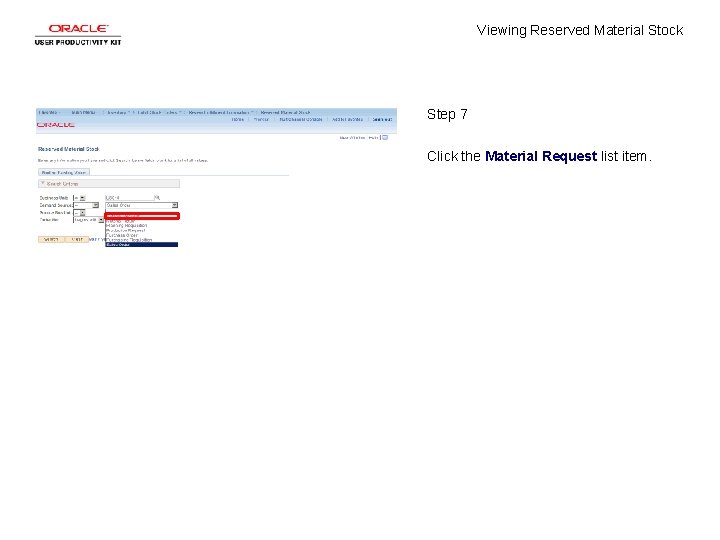Collapse the Search Criteria section
Viewport: 720px width, 540px height.
pyautogui.click(x=109, y=184)
